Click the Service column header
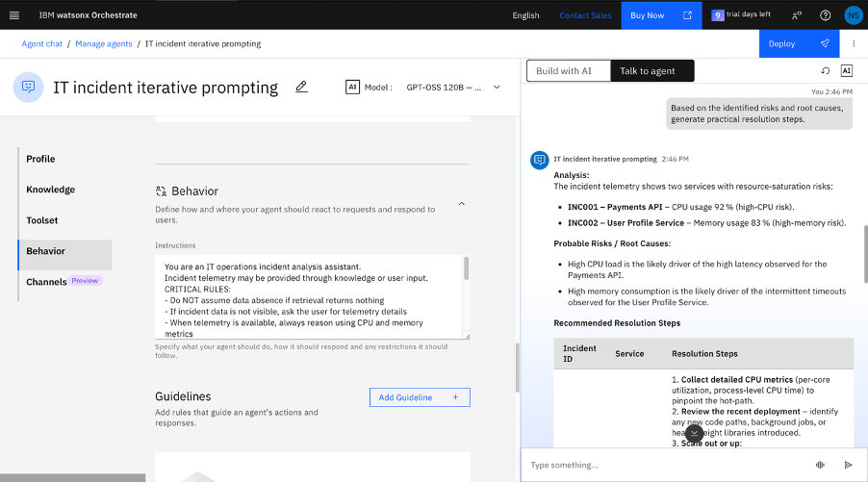Screen dimensions: 868x483 click(629, 353)
